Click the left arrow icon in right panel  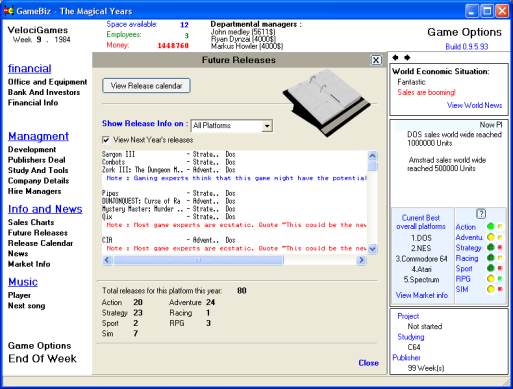click(395, 58)
